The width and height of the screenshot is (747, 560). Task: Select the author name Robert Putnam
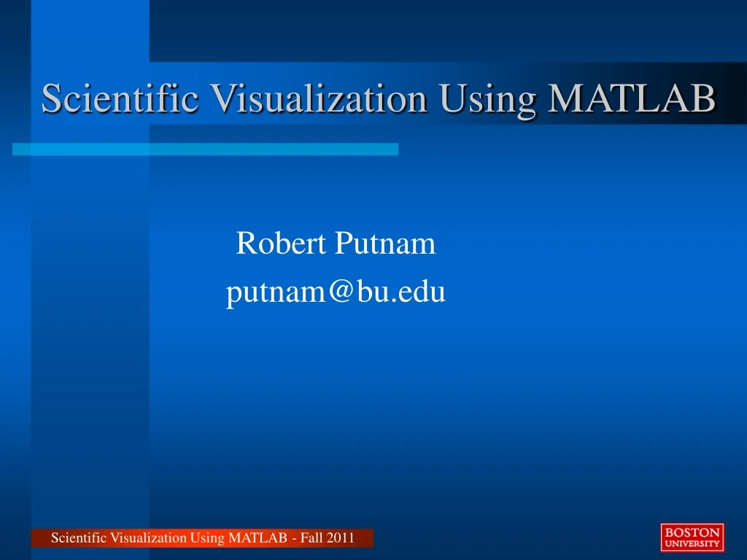point(336,244)
